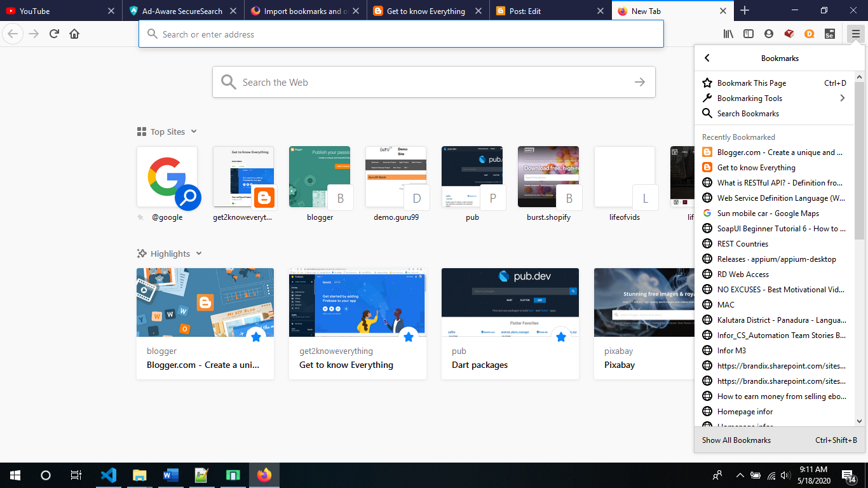Toggle the sidebar view icon
The image size is (868, 488).
[x=749, y=34]
